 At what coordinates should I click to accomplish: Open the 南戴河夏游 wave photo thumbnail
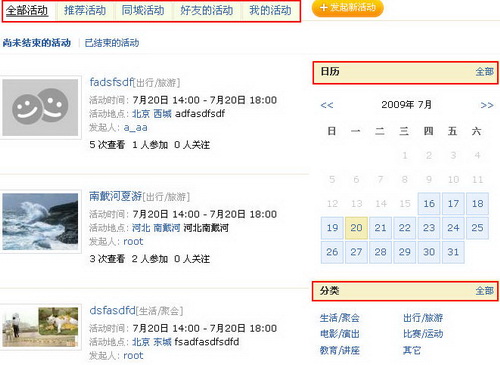pyautogui.click(x=40, y=222)
